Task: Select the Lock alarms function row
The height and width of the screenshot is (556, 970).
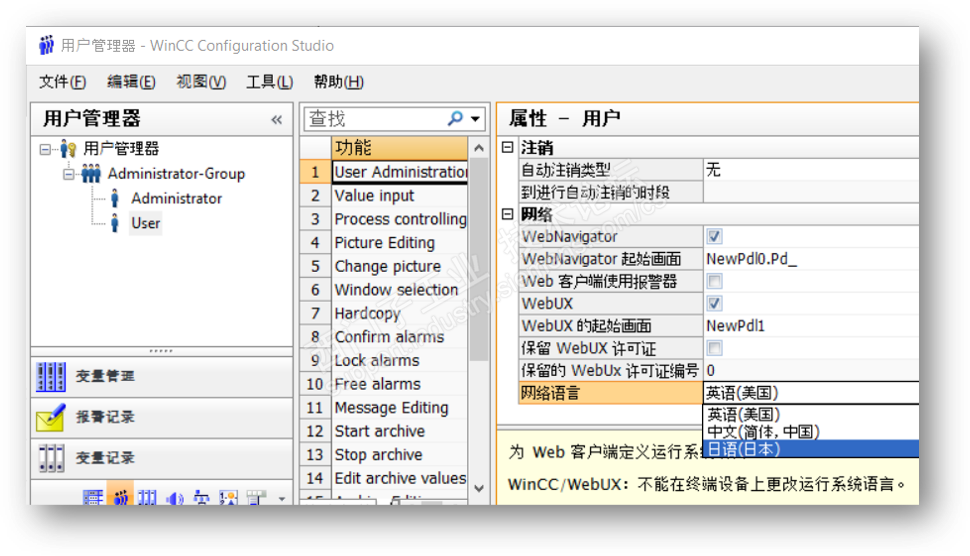Action: [400, 361]
